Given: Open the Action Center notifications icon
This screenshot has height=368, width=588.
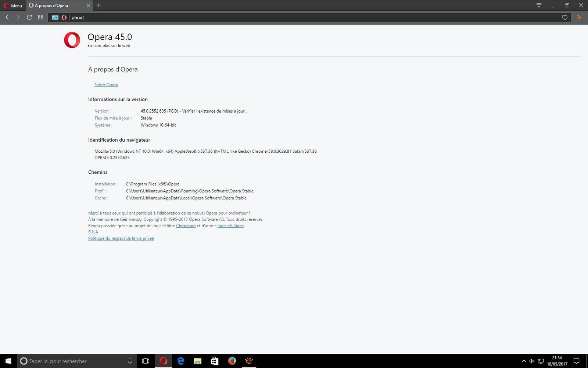Looking at the screenshot, I should pyautogui.click(x=577, y=361).
